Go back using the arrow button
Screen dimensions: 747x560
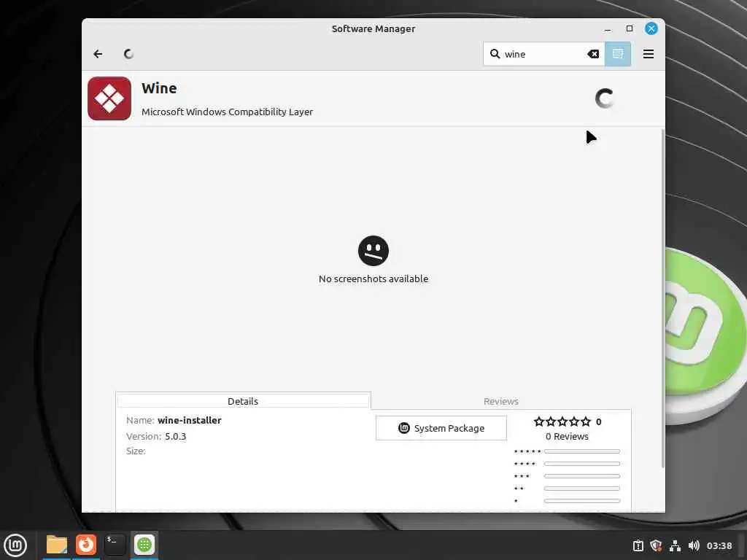[x=98, y=54]
